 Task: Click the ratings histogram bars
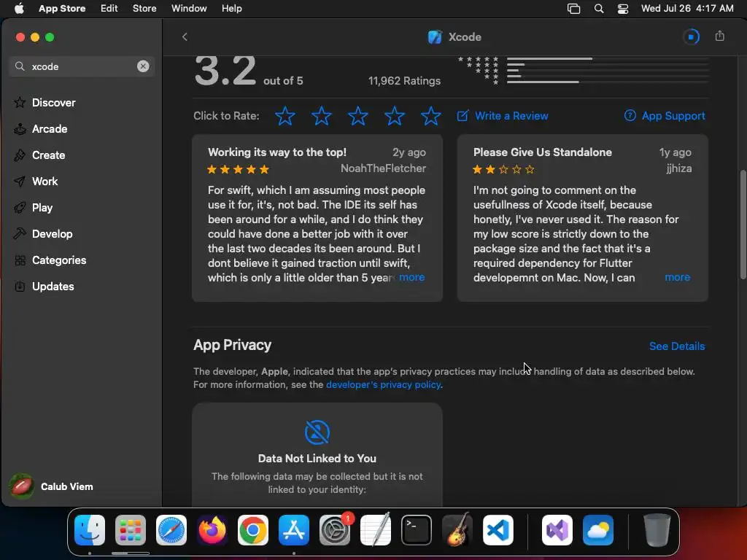pyautogui.click(x=608, y=71)
